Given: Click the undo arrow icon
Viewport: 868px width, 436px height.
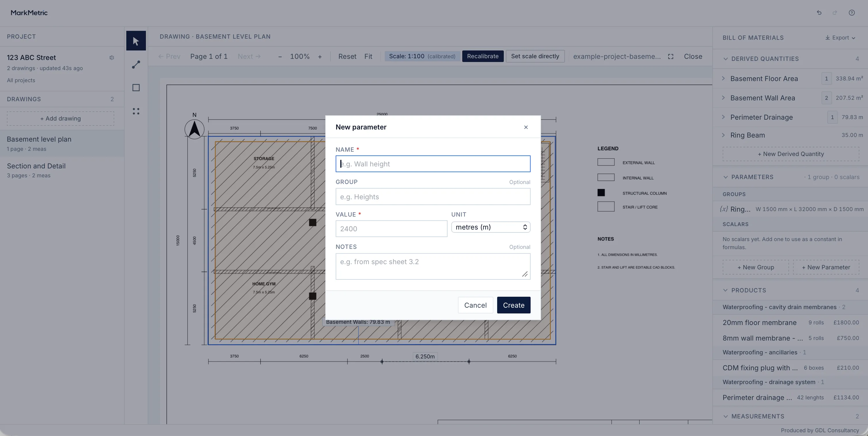Looking at the screenshot, I should 819,13.
